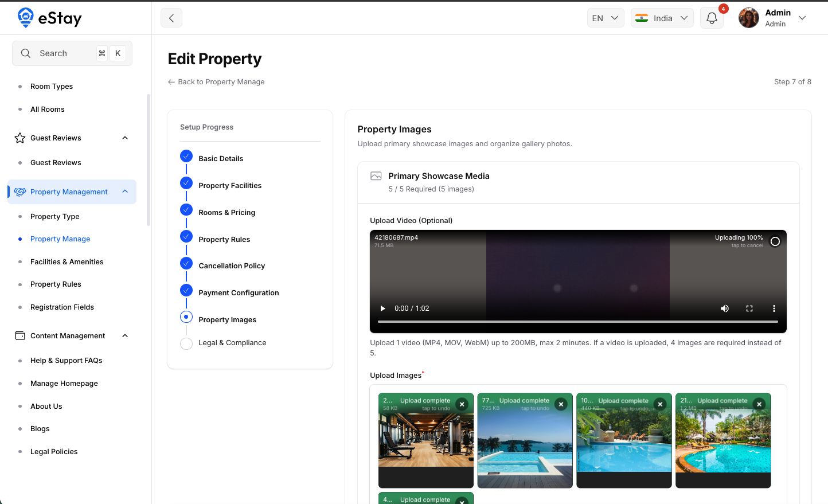Click the Guest Reviews star icon
This screenshot has width=828, height=504.
(20, 138)
